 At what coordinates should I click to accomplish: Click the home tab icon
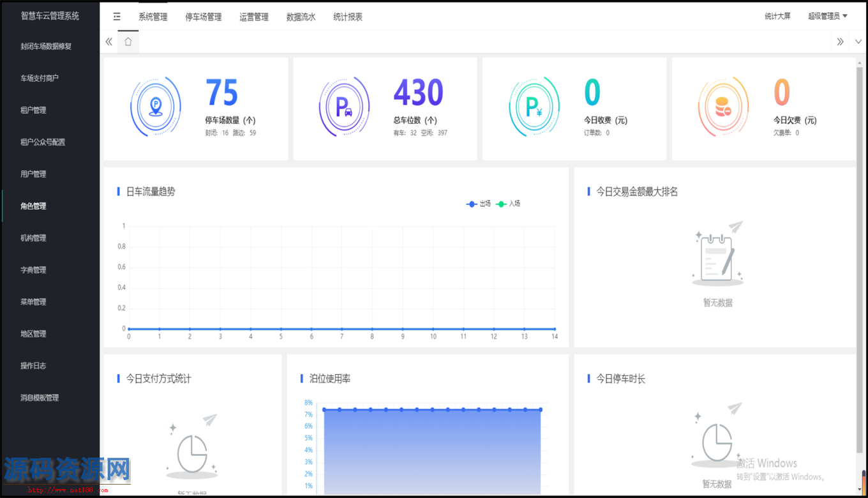(128, 42)
